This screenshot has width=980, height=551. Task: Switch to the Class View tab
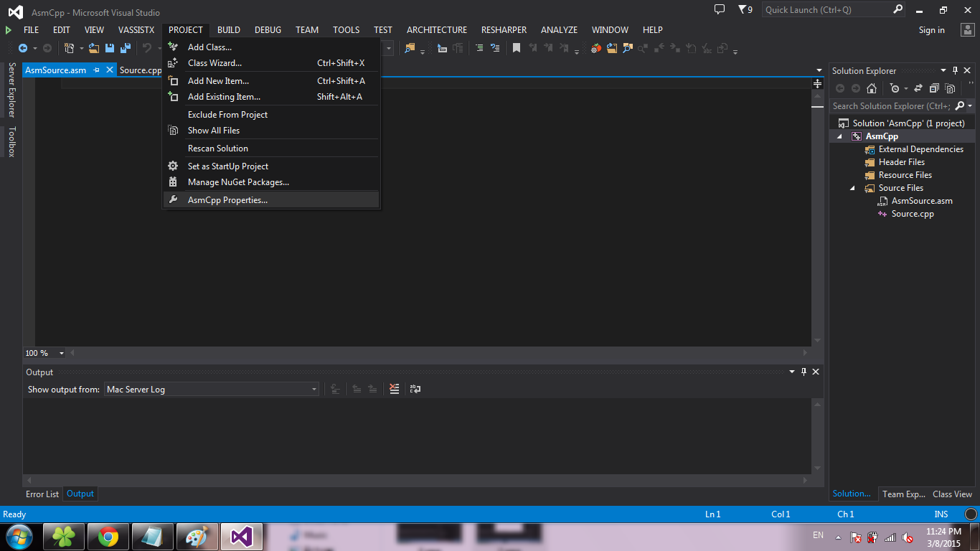click(x=952, y=494)
